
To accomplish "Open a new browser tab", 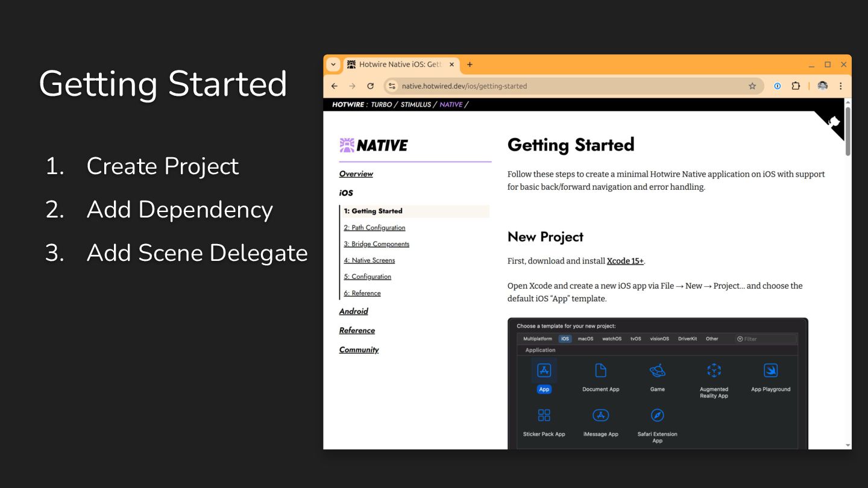I will 470,64.
